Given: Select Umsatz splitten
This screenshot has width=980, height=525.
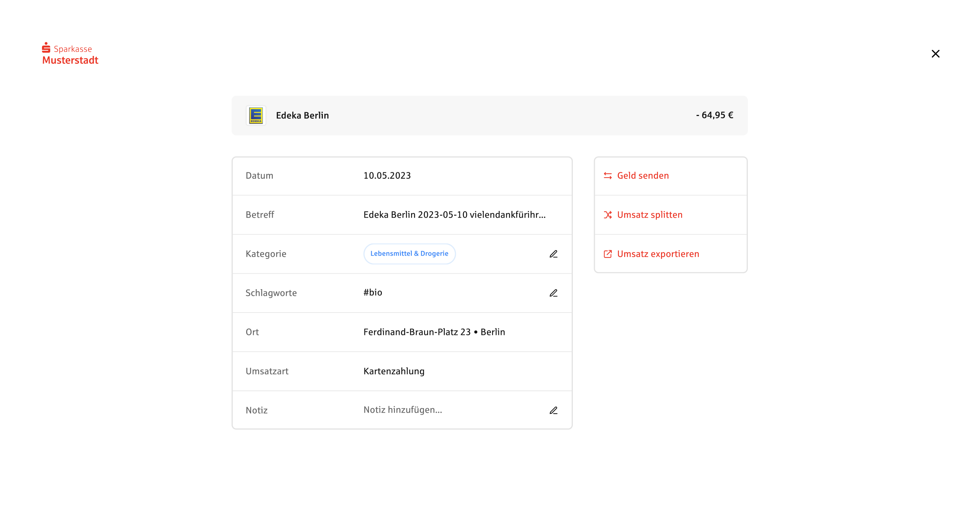Looking at the screenshot, I should (x=650, y=215).
